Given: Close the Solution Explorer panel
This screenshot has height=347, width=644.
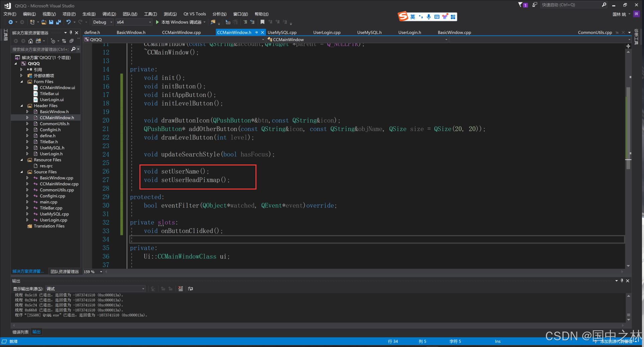Looking at the screenshot, I should 77,32.
